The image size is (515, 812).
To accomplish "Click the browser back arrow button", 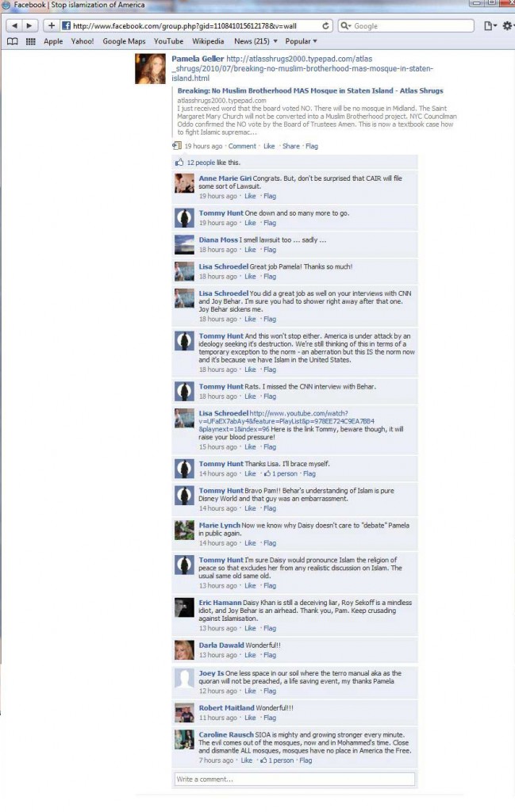I will tap(14, 25).
